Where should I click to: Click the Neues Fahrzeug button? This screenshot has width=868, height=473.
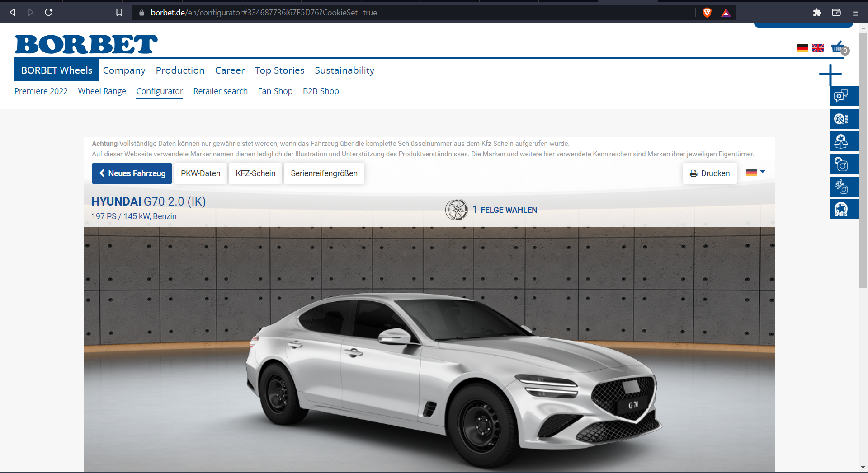[x=132, y=173]
